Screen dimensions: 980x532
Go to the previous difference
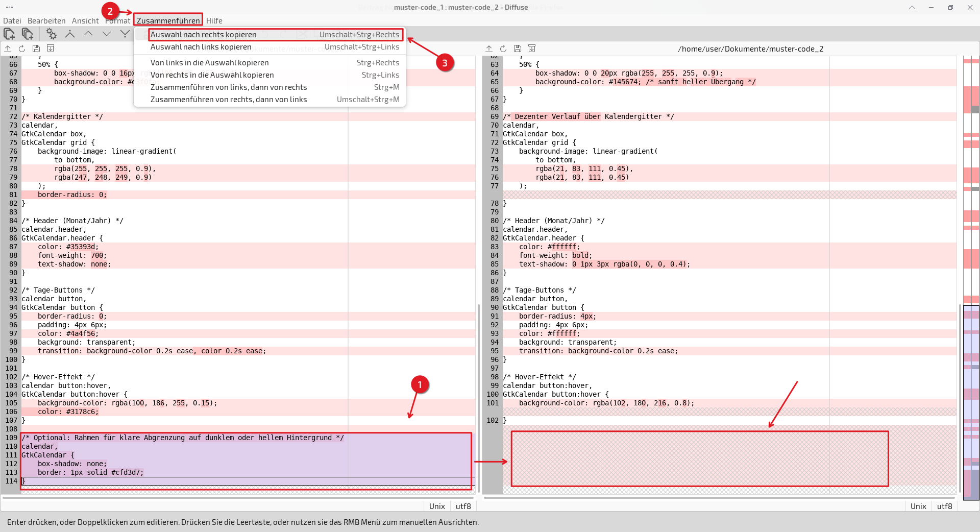pyautogui.click(x=88, y=34)
